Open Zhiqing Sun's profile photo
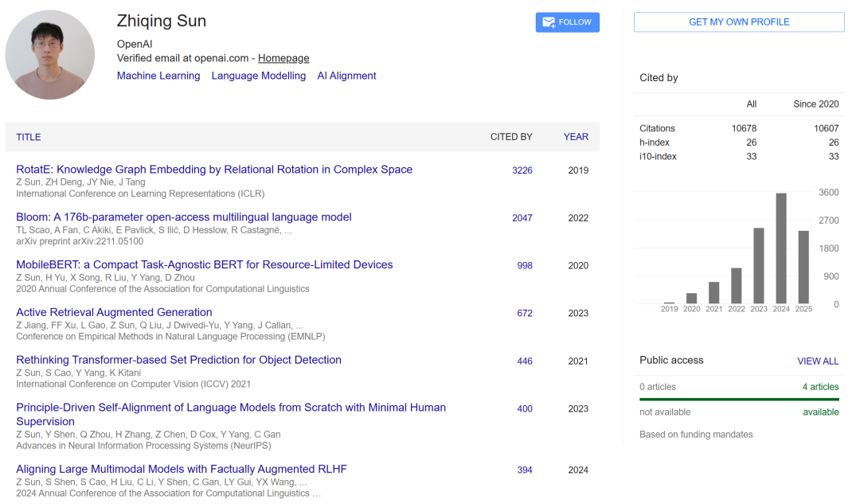 click(50, 55)
